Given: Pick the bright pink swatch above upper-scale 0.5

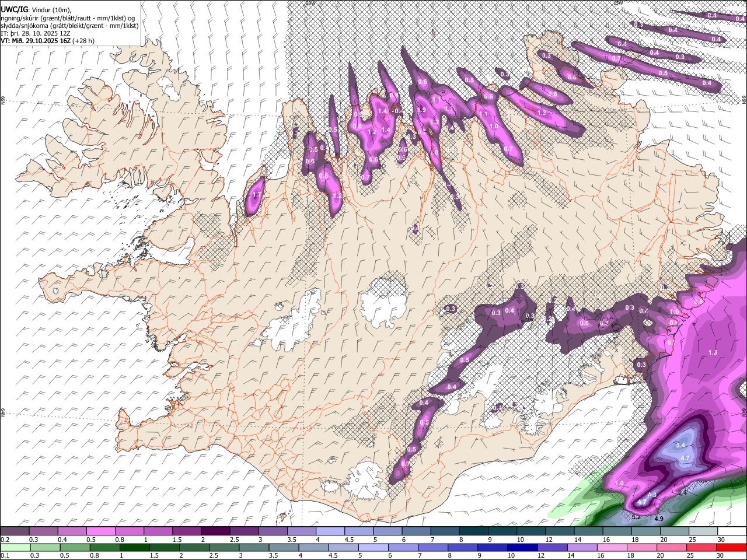Looking at the screenshot, I should [x=102, y=531].
